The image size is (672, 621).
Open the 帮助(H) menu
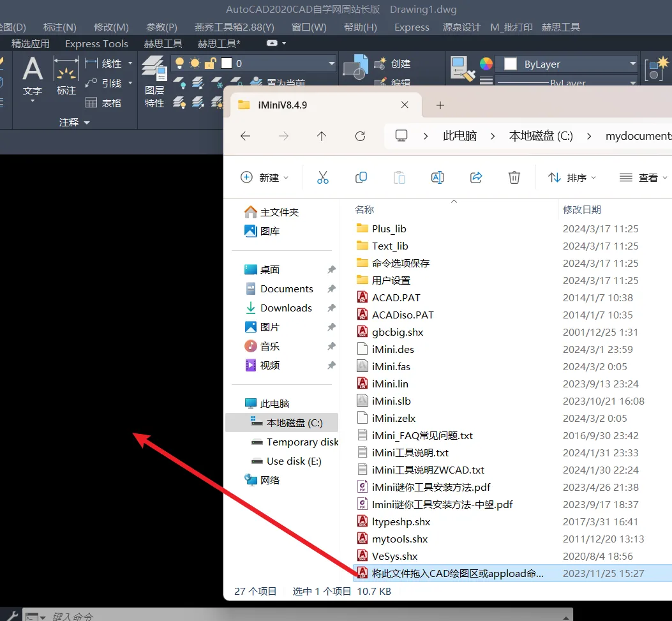(360, 27)
